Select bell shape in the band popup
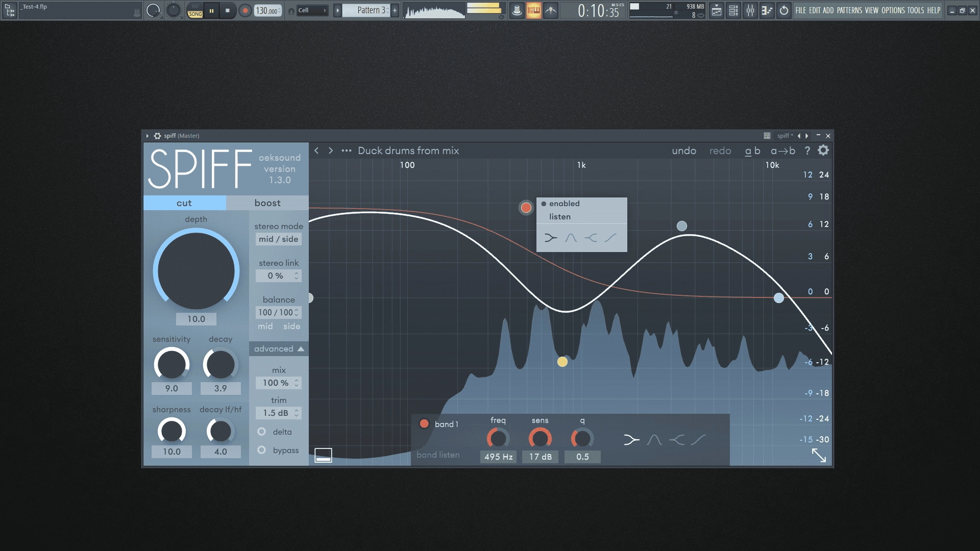 tap(571, 238)
